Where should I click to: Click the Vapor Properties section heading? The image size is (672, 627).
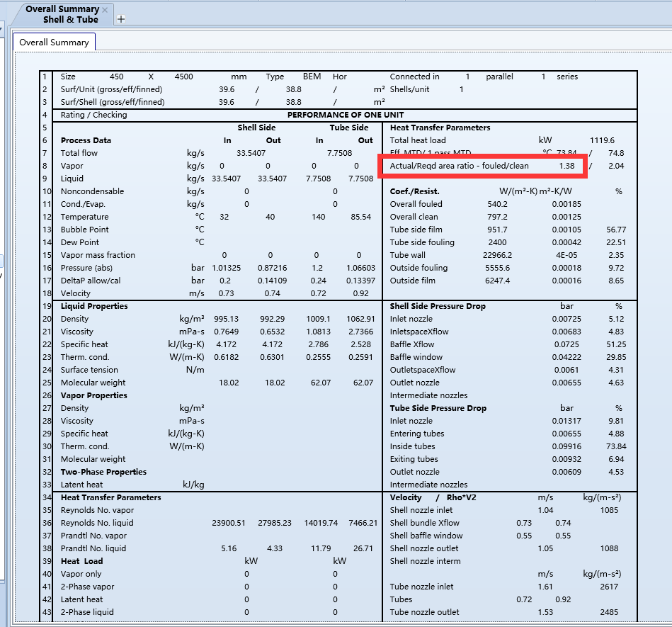(94, 395)
